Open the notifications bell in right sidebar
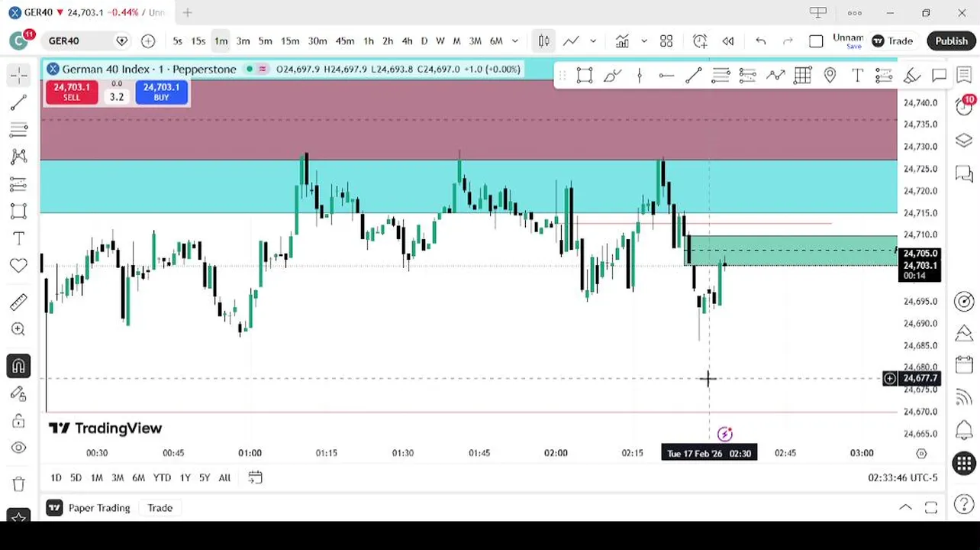Screen dimensions: 980x550 pos(964,430)
